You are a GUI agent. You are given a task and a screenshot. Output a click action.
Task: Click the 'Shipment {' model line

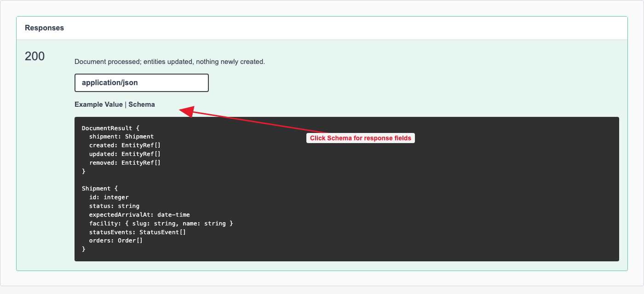[100, 189]
